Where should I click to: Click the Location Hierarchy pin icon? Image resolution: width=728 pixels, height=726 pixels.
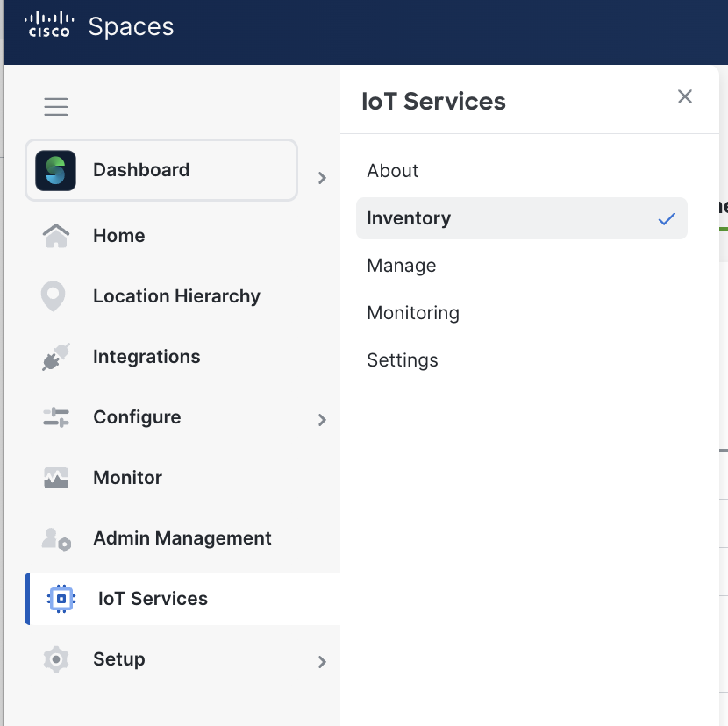click(53, 296)
